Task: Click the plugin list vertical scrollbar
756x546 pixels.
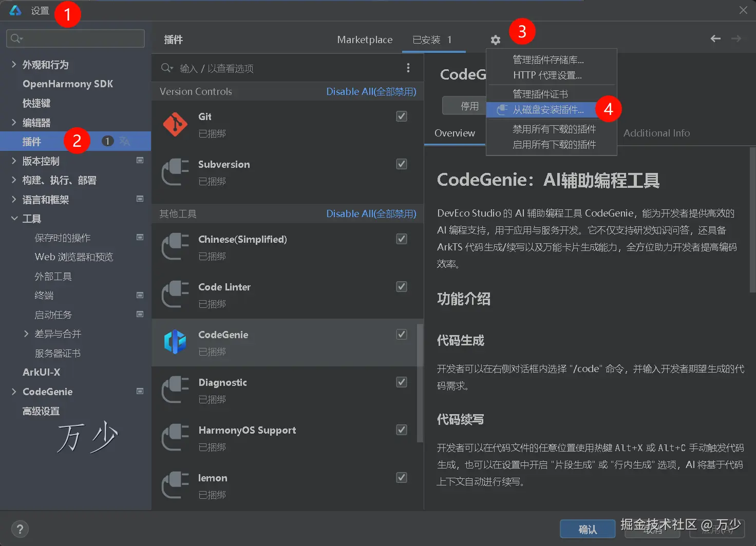Action: pyautogui.click(x=420, y=383)
